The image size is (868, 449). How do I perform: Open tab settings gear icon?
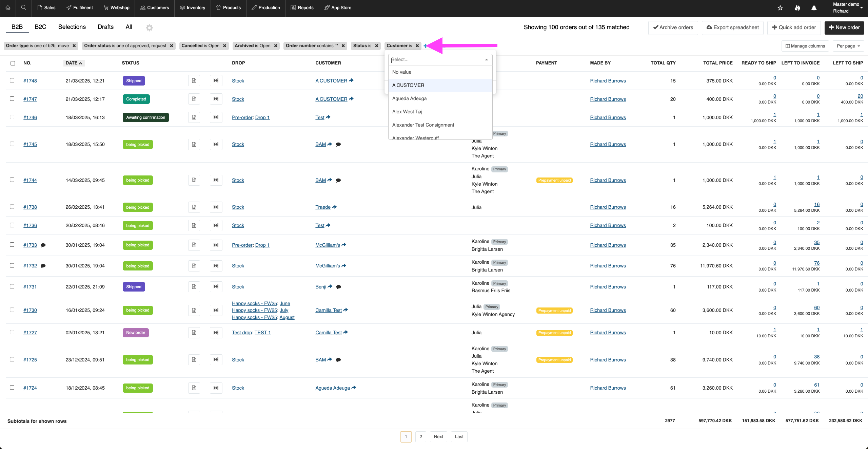click(149, 27)
